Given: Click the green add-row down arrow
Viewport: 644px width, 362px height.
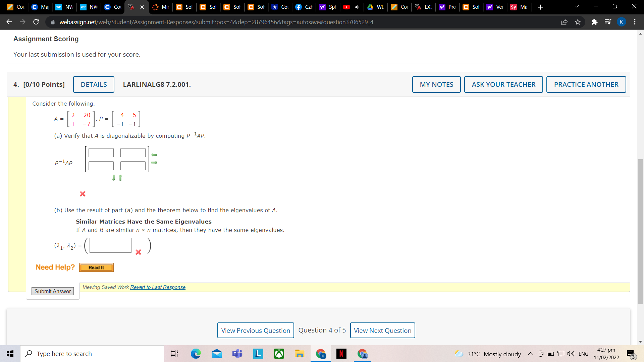Looking at the screenshot, I should [114, 178].
